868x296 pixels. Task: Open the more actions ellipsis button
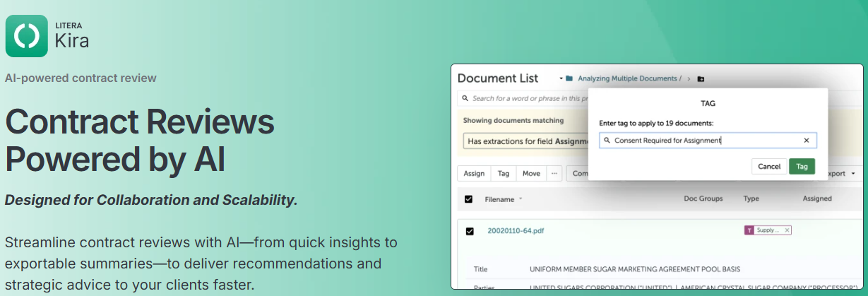click(554, 173)
